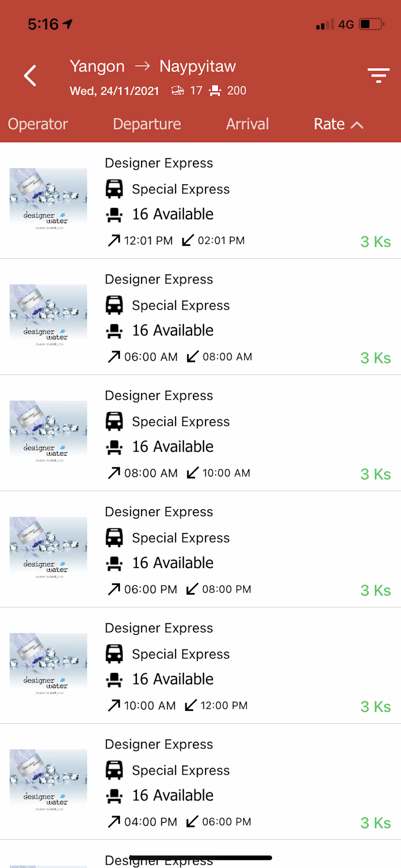Sort results by Arrival
The image size is (401, 868).
click(x=247, y=124)
